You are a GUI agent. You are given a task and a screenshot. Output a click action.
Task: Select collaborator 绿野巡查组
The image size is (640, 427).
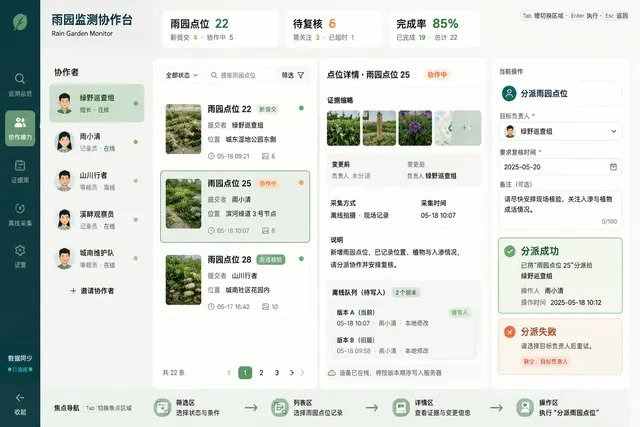(97, 103)
